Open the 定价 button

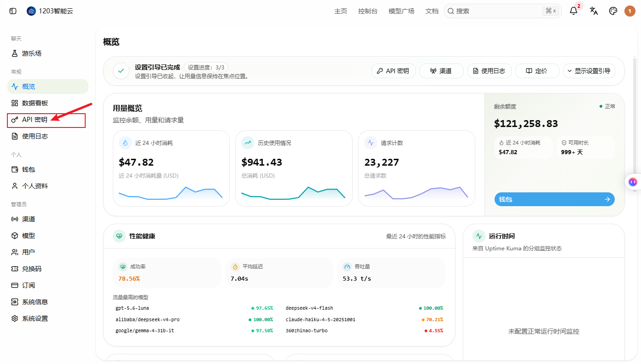(537, 71)
